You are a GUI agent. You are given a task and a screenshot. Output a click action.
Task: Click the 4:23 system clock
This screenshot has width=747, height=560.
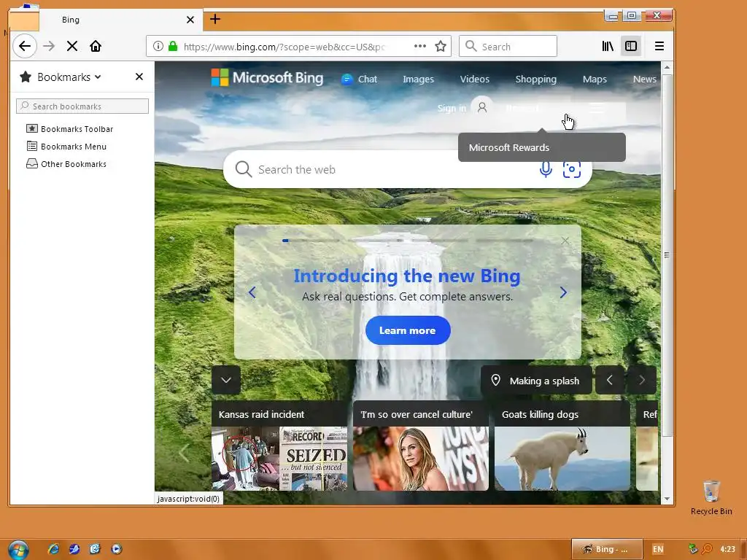pos(727,549)
